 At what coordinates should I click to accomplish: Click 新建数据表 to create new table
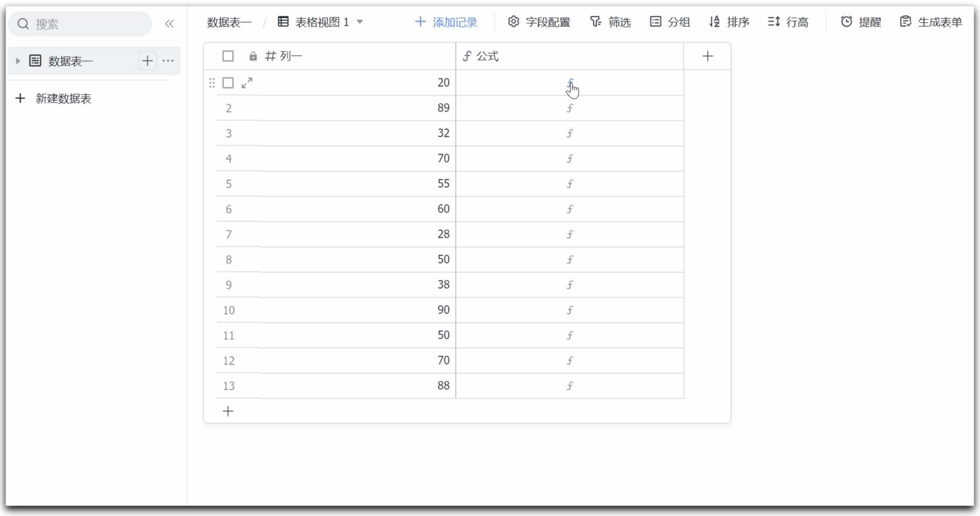[63, 98]
